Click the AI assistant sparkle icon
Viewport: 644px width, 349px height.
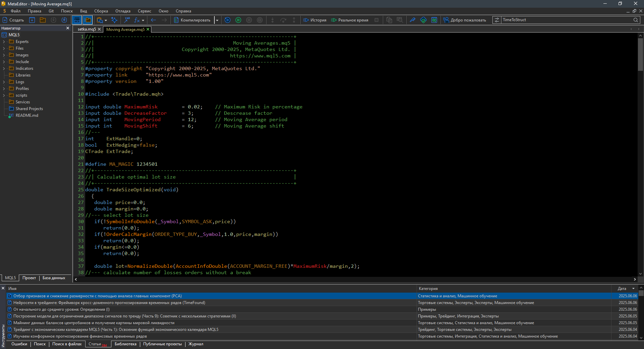[x=114, y=20]
